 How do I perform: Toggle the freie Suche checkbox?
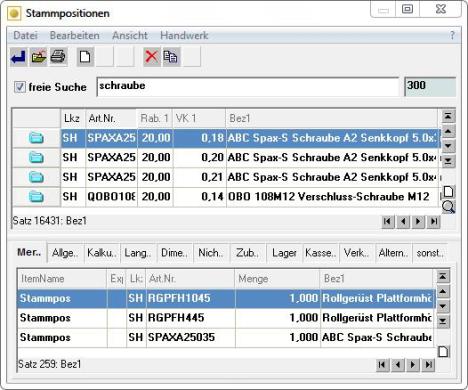click(20, 87)
